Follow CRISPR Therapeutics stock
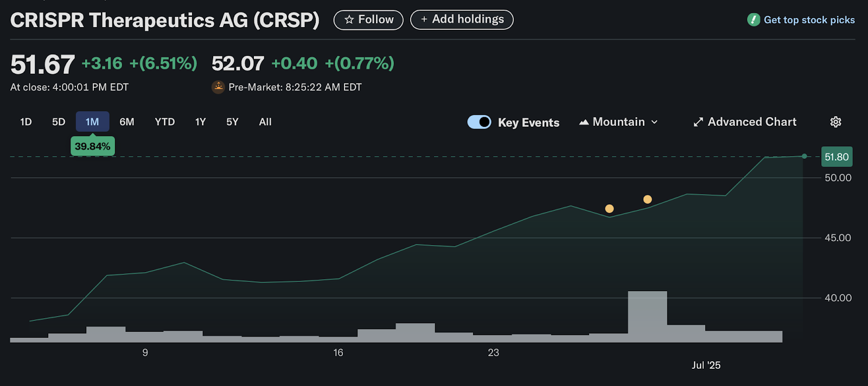Screen dimensions: 868x386 point(368,20)
